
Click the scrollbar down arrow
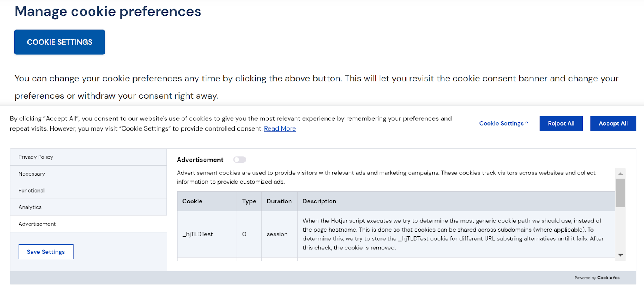point(621,255)
